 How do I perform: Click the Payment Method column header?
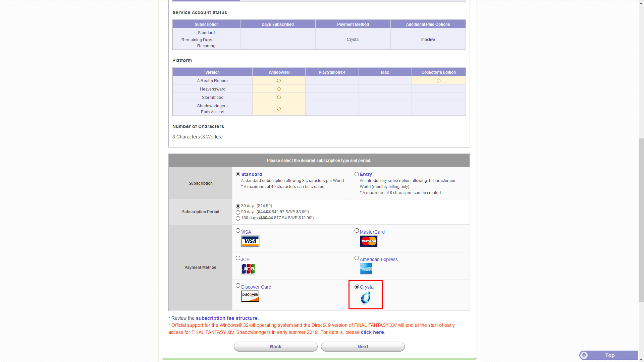[x=353, y=24]
